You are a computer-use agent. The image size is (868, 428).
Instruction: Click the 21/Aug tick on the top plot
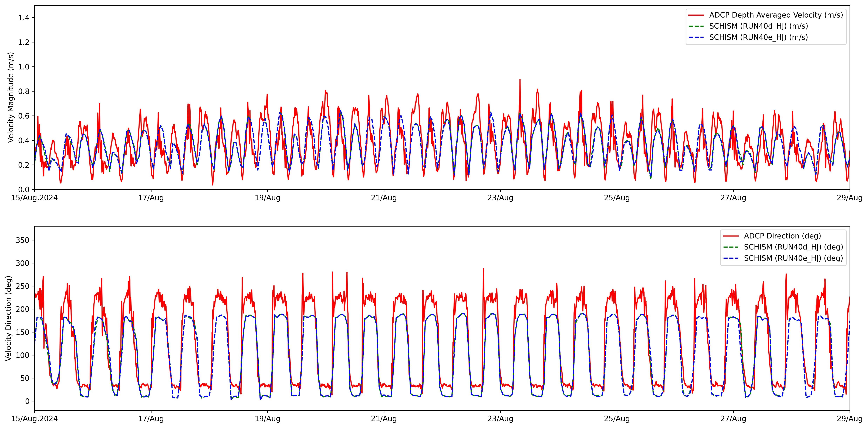tap(384, 198)
